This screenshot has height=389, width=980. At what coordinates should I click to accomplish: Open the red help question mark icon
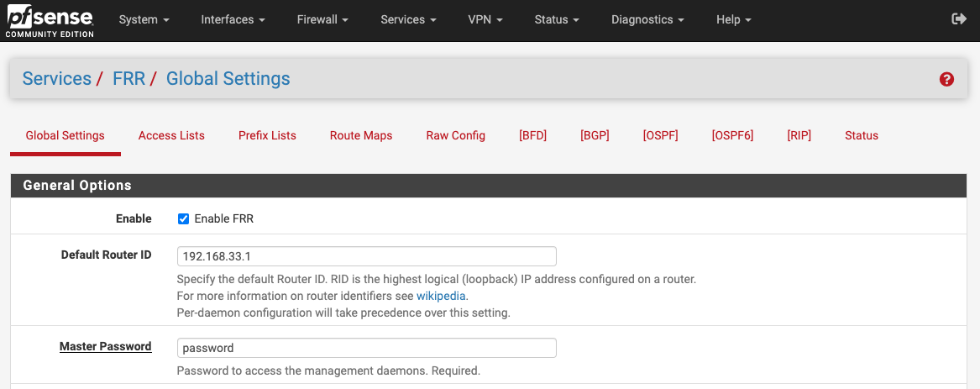tap(946, 79)
